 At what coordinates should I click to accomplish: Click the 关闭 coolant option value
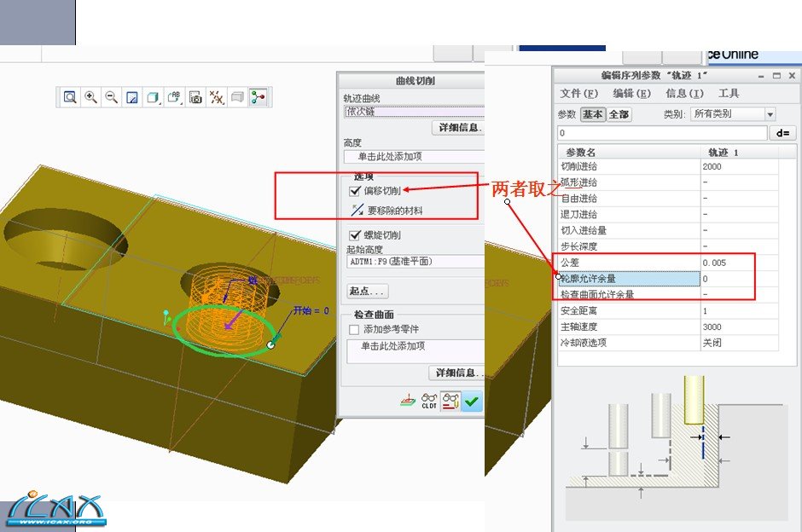[x=712, y=343]
